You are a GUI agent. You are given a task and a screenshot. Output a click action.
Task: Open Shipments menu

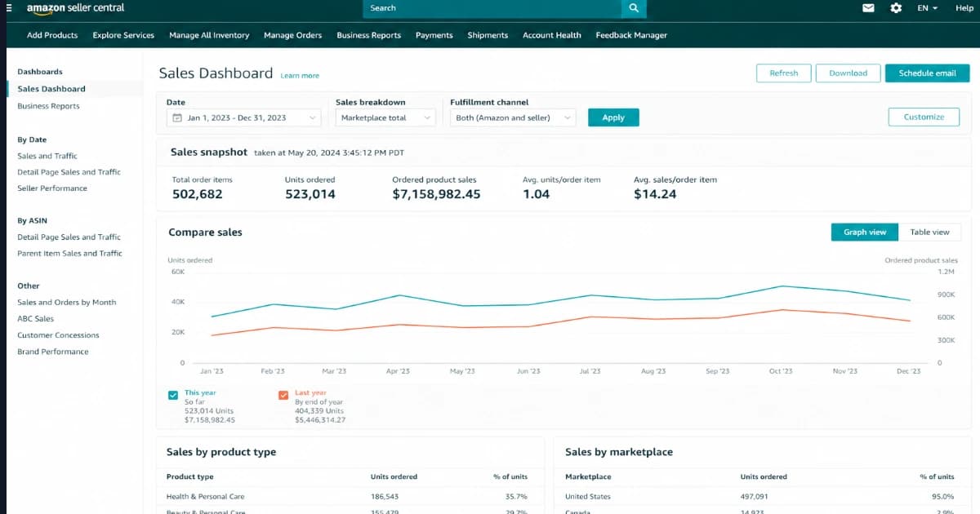pyautogui.click(x=488, y=35)
